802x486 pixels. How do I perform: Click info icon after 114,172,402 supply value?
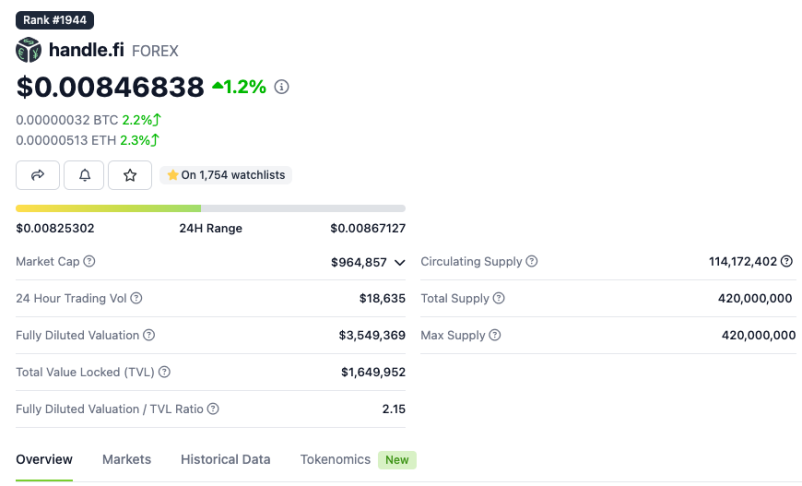click(787, 261)
